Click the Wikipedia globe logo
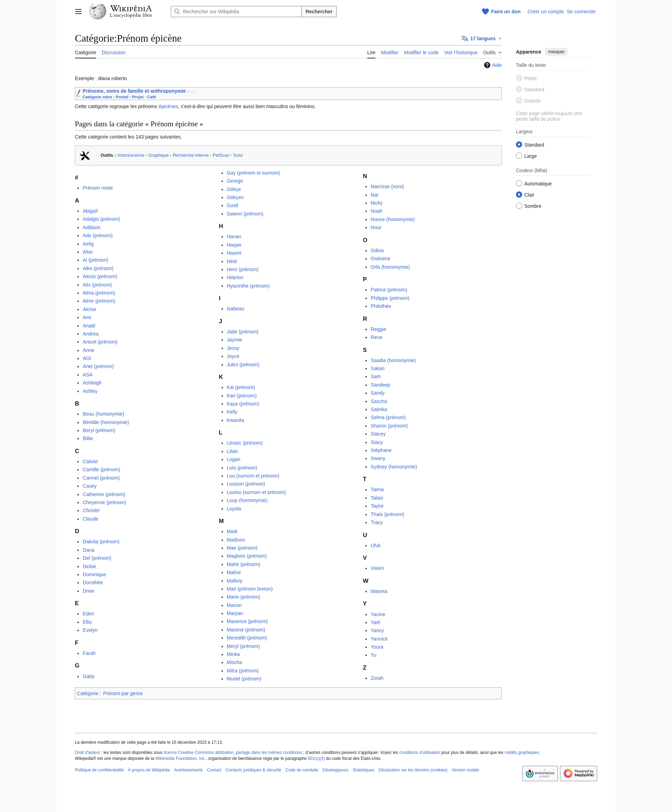The height and width of the screenshot is (812, 672). (x=98, y=12)
